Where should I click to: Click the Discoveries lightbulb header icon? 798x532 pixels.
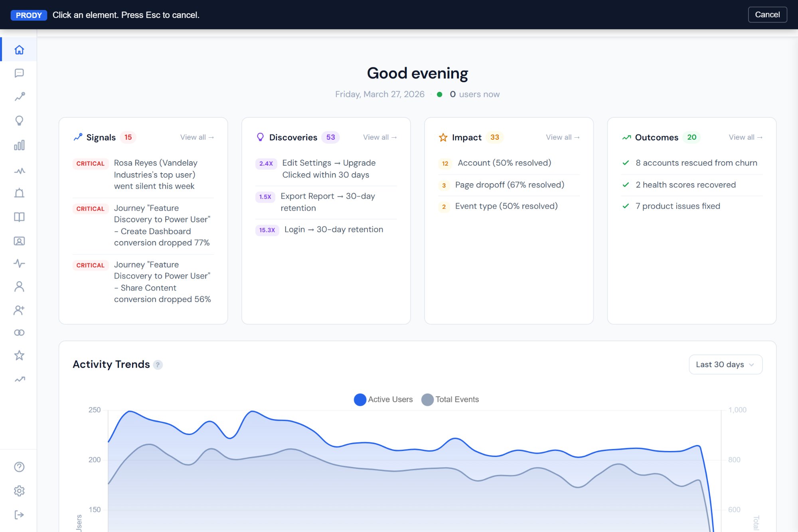pyautogui.click(x=260, y=137)
